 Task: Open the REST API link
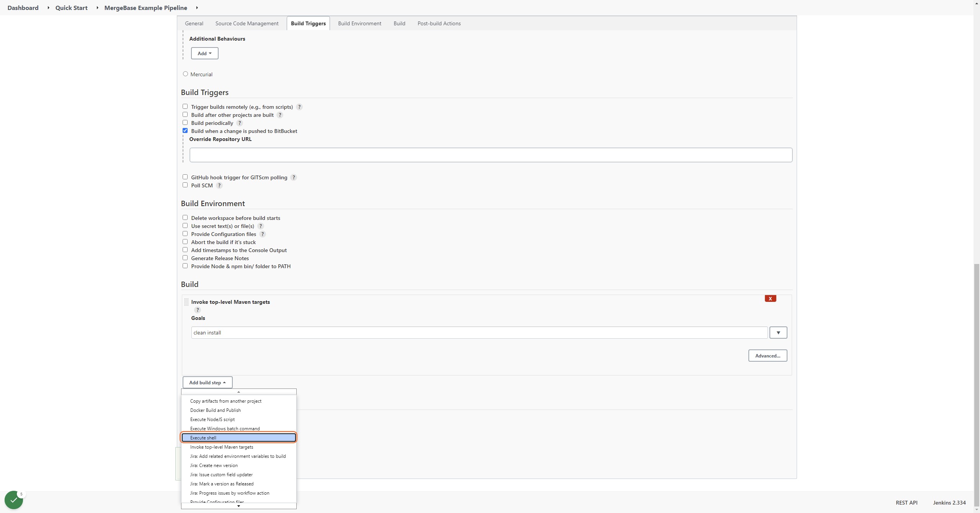click(906, 503)
